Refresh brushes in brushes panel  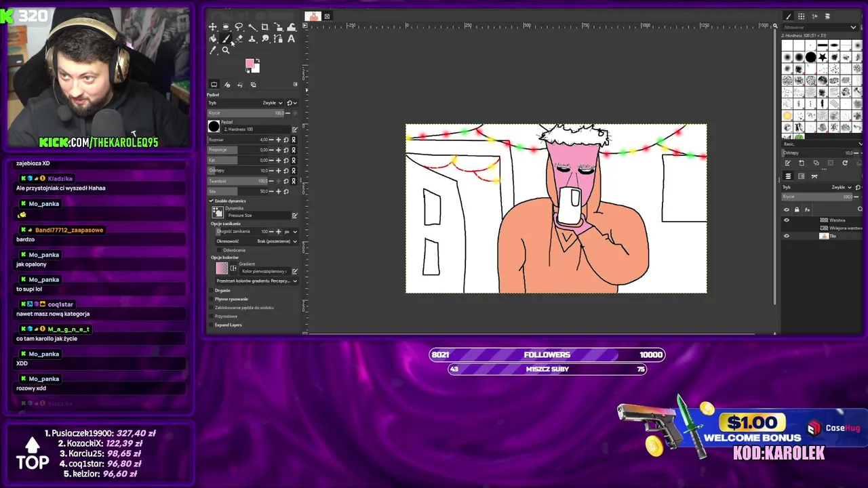point(845,163)
